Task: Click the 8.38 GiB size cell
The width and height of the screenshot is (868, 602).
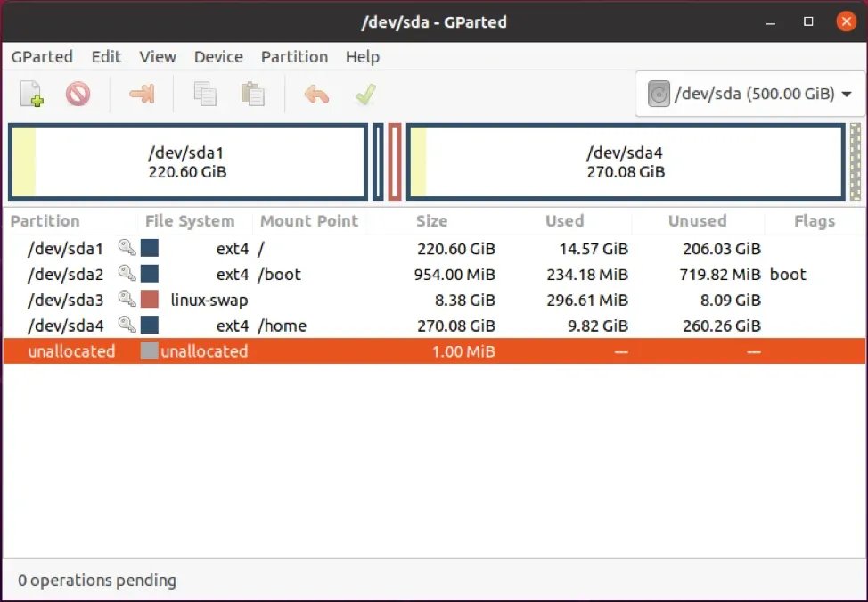Action: click(x=465, y=301)
